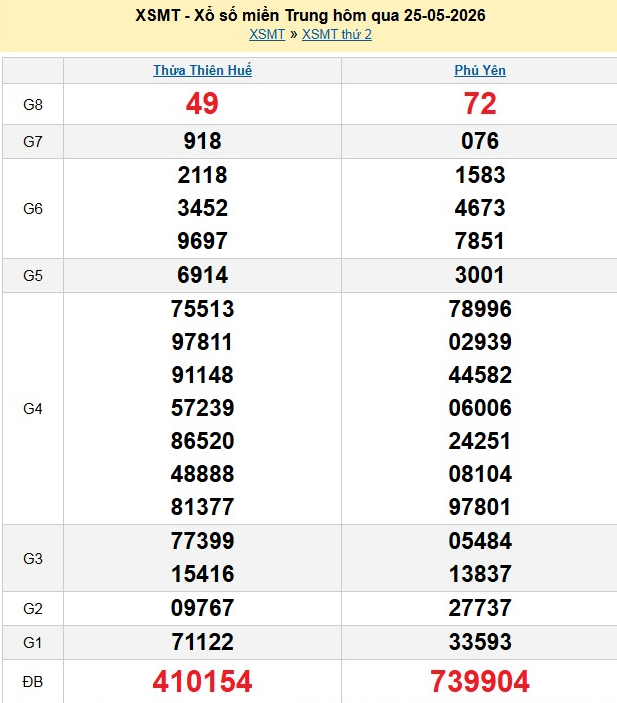This screenshot has height=703, width=617.
Task: Click G4 number 06006
Action: coord(480,408)
